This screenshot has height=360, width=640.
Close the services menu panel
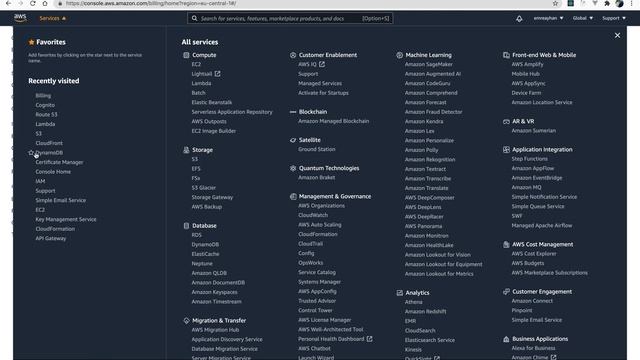(617, 36)
